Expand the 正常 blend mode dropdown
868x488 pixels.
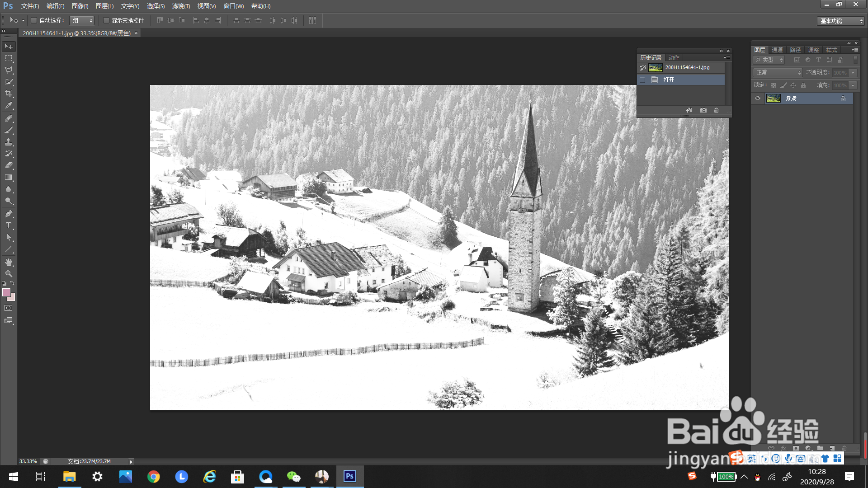[x=778, y=73]
